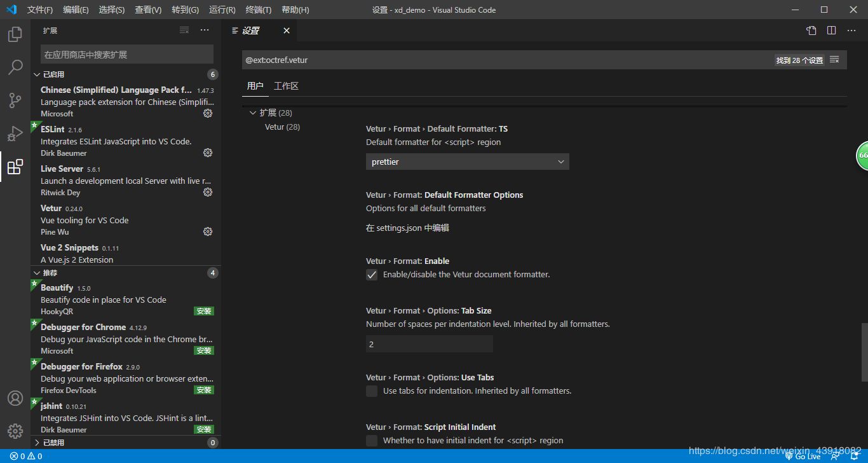The height and width of the screenshot is (463, 868).
Task: Select the Live Server extension entry
Action: click(126, 181)
